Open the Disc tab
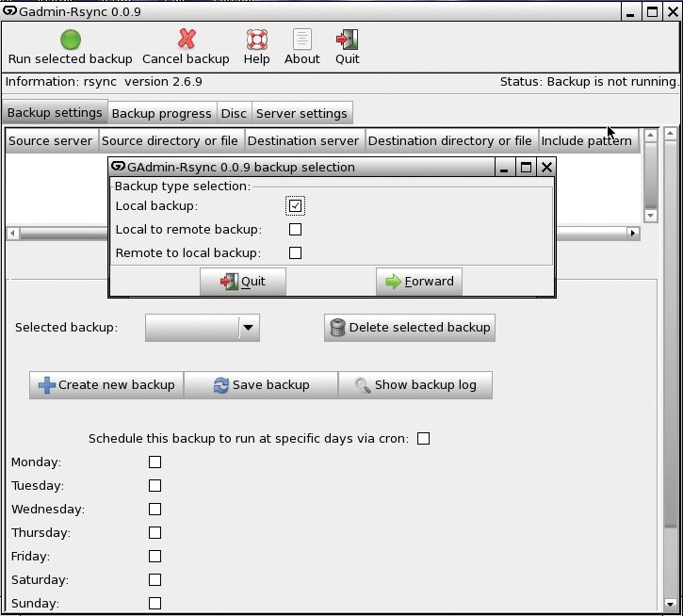Screen dimensions: 683x616 click(234, 114)
